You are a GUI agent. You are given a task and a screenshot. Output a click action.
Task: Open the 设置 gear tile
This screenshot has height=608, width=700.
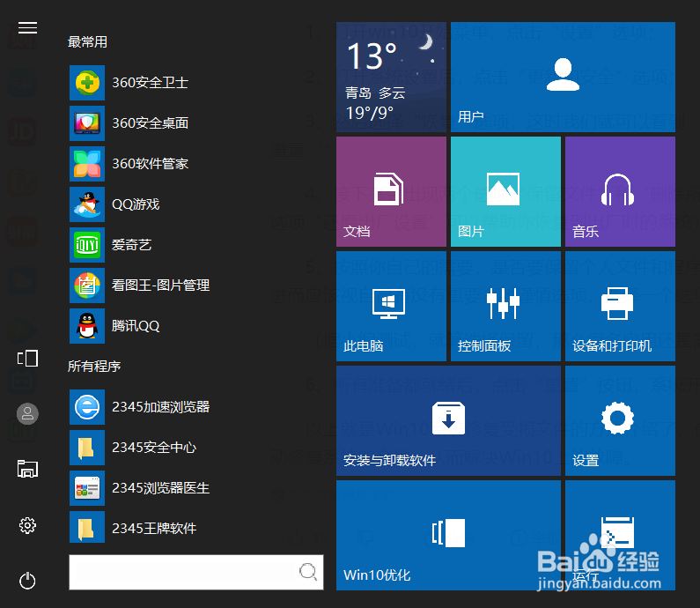point(620,421)
